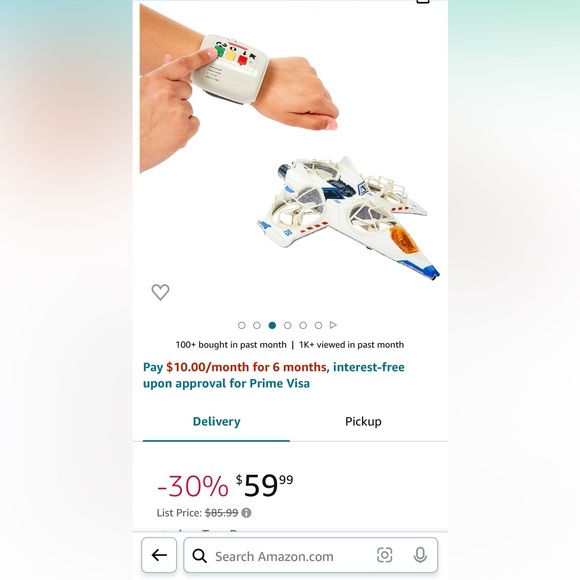580x580 pixels.
Task: Select the first image dot
Action: [x=242, y=326]
